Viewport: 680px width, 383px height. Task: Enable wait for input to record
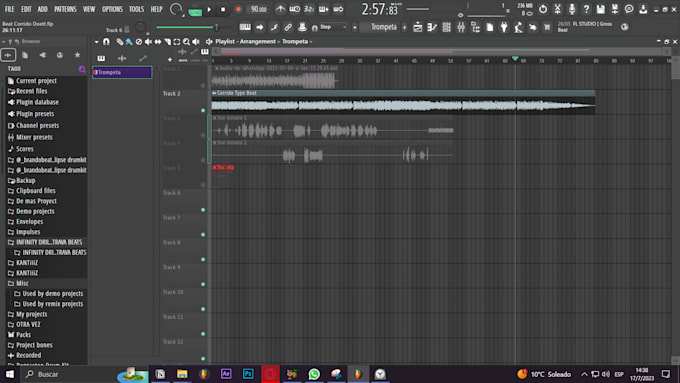(294, 9)
